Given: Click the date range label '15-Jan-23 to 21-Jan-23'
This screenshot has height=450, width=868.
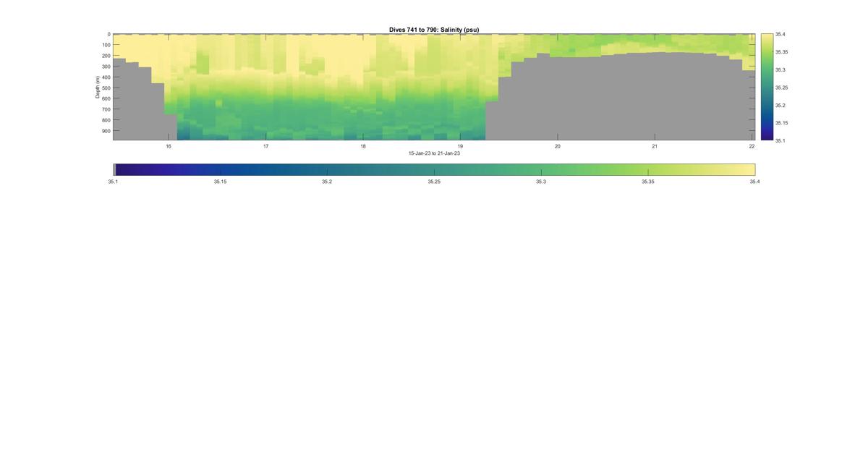Looking at the screenshot, I should (434, 153).
